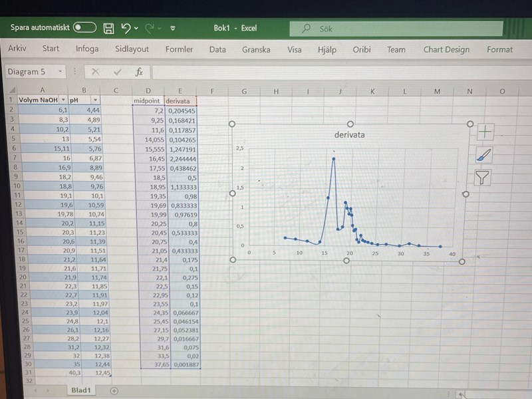
Task: Expand the Quick Access Toolbar customize menu
Action: pyautogui.click(x=173, y=29)
